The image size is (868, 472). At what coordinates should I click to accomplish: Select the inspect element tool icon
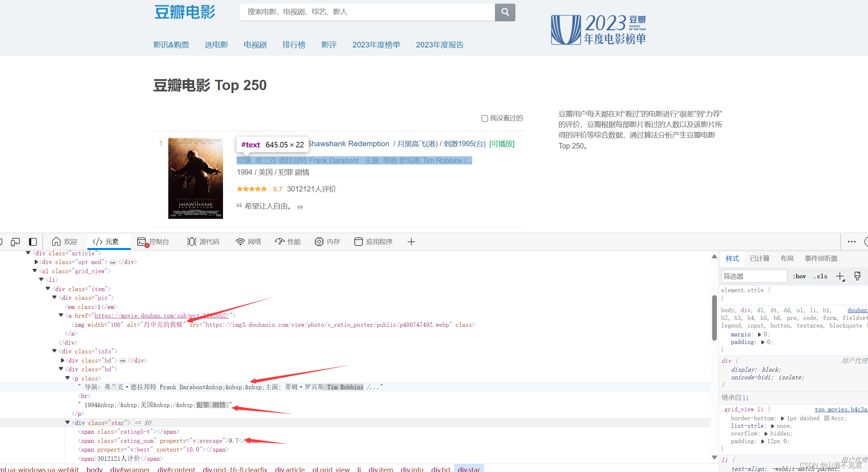click(2, 241)
